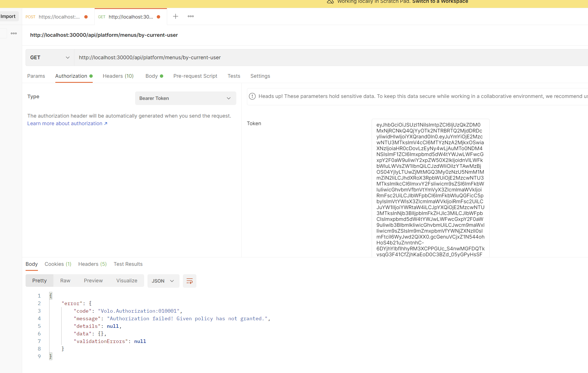588x373 pixels.
Task: Click the sidebar three-dots options icon
Action: tap(14, 33)
